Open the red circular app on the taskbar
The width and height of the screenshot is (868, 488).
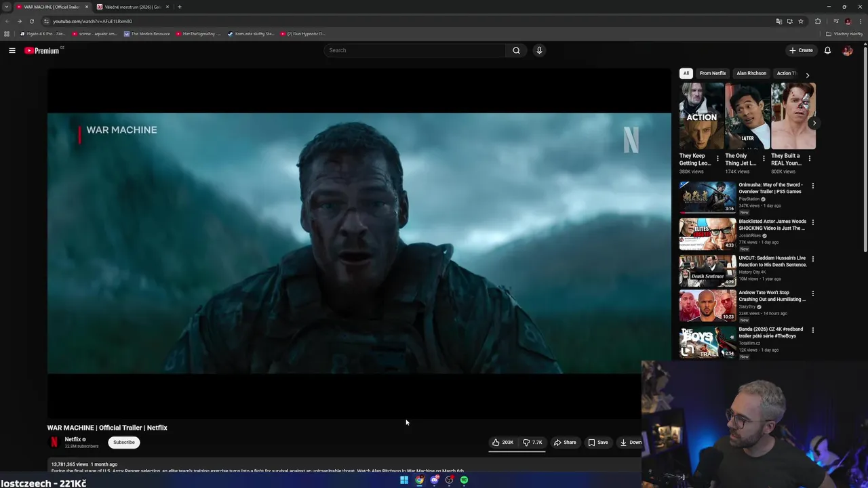click(x=449, y=480)
